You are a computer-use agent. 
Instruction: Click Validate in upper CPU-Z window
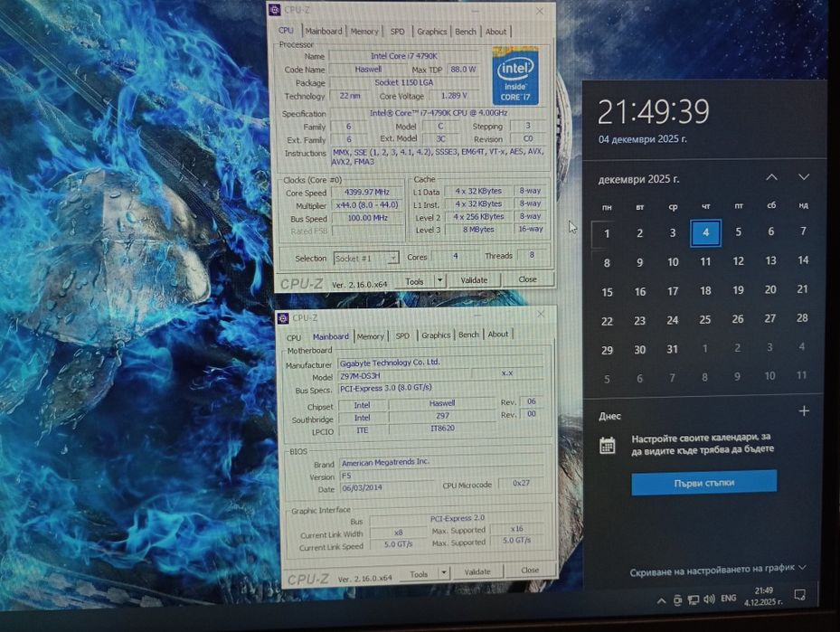474,279
